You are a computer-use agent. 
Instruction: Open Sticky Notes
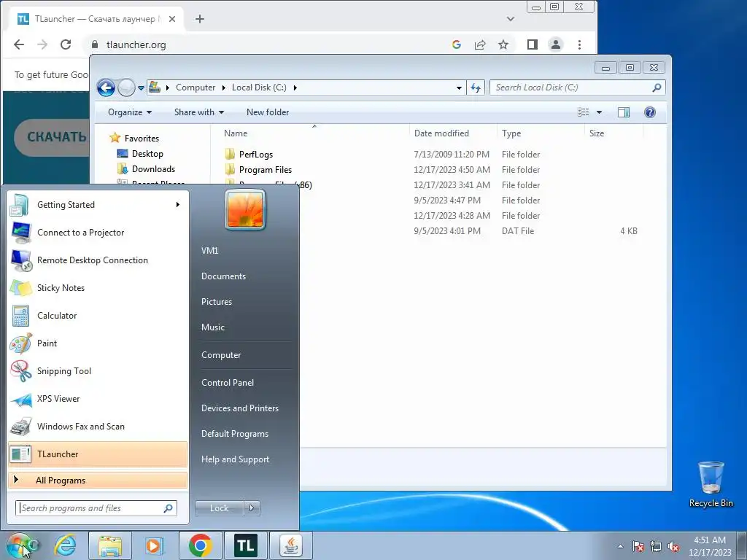[98, 287]
